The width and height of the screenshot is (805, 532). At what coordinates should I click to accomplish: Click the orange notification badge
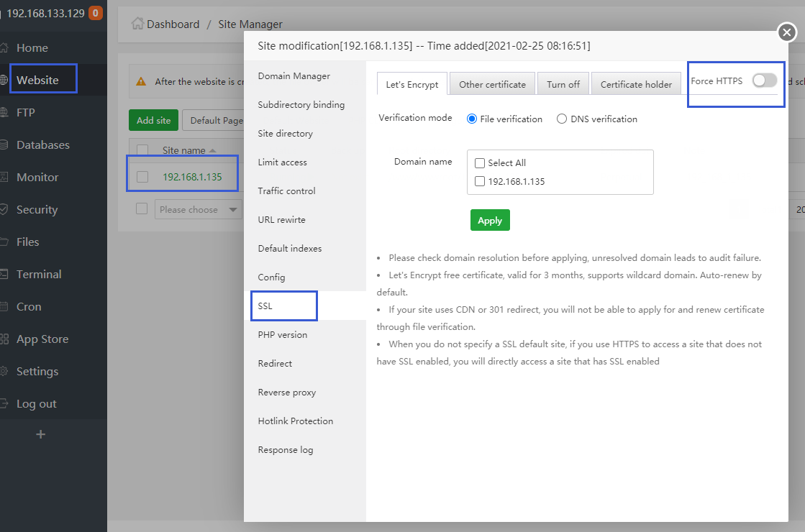pyautogui.click(x=95, y=13)
